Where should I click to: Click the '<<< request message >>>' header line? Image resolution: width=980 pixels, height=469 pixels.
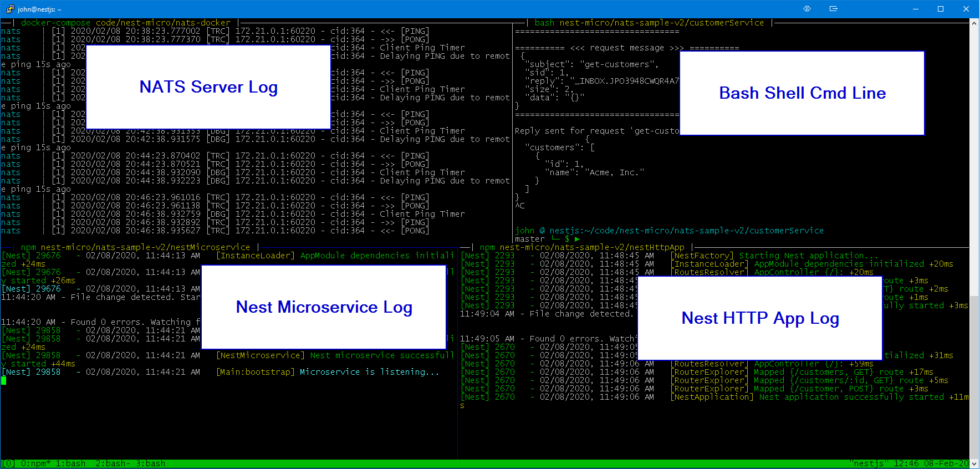click(x=627, y=48)
